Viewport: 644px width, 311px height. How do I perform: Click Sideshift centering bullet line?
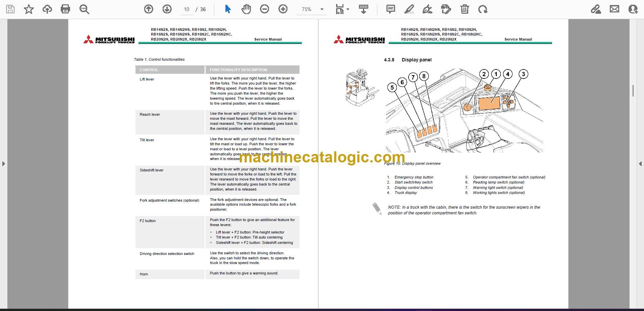254,243
